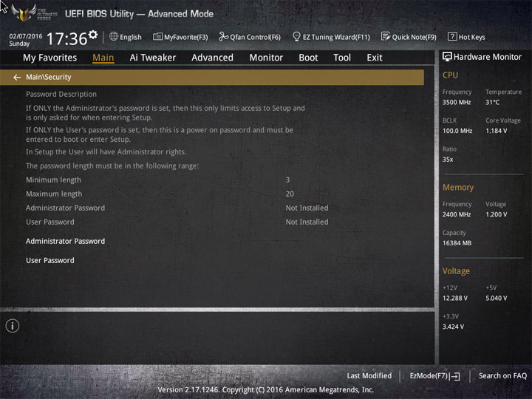532x399 pixels.
Task: Click the UEFI BIOS Utility title
Action: (x=139, y=14)
